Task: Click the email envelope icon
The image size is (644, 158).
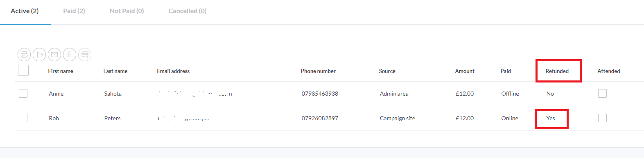Action: [x=54, y=55]
